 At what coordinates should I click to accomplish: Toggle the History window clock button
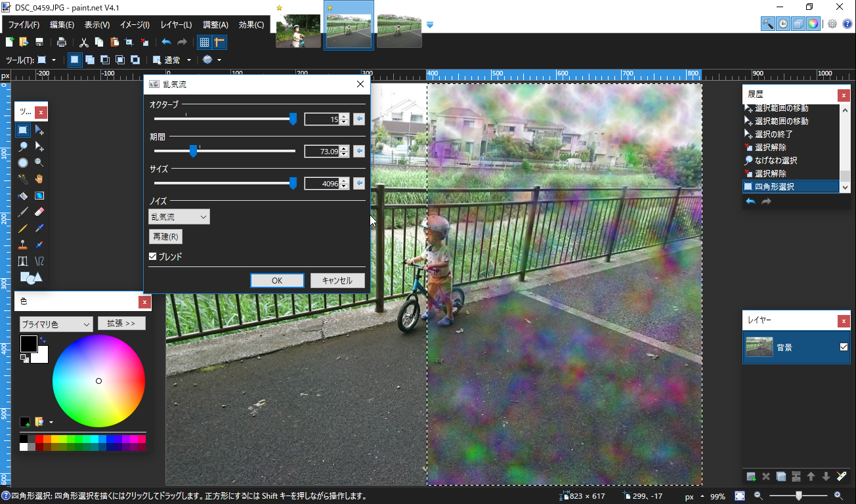pyautogui.click(x=783, y=24)
